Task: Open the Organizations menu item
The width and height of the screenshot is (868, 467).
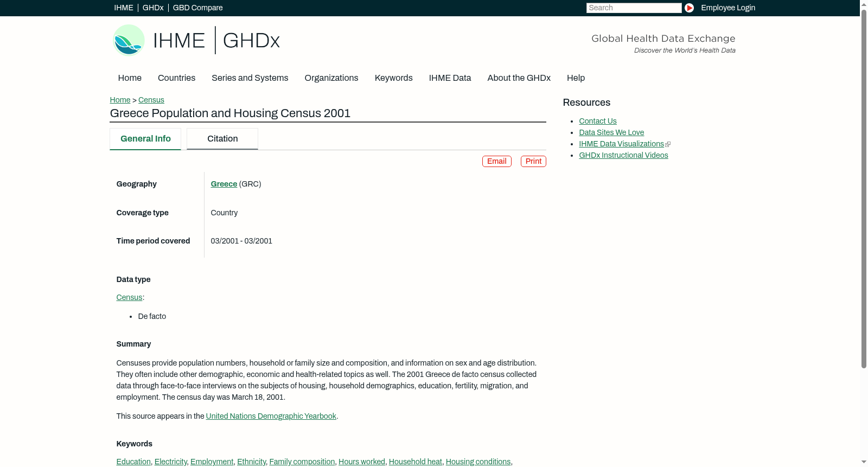Action: click(x=331, y=78)
